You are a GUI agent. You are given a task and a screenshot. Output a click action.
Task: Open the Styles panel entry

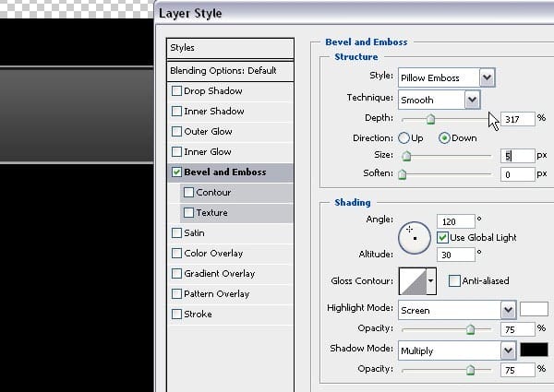[230, 48]
